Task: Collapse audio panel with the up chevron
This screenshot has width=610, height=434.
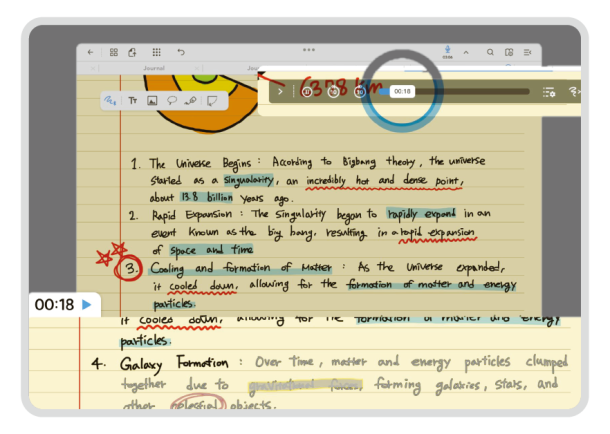Action: coord(466,52)
